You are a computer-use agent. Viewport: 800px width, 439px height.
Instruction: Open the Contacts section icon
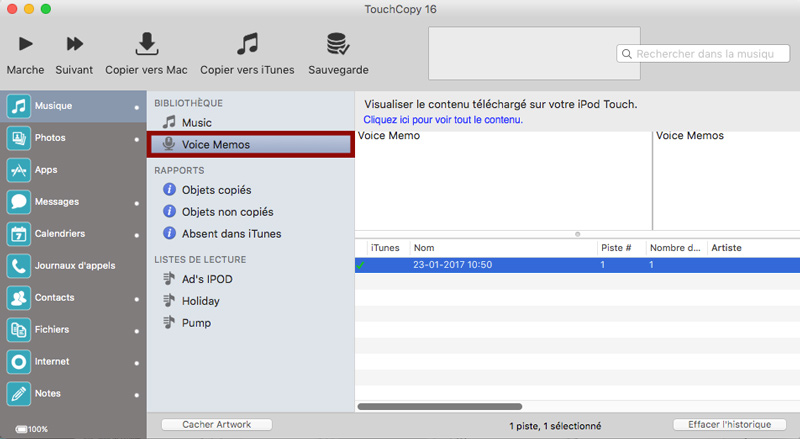(19, 298)
